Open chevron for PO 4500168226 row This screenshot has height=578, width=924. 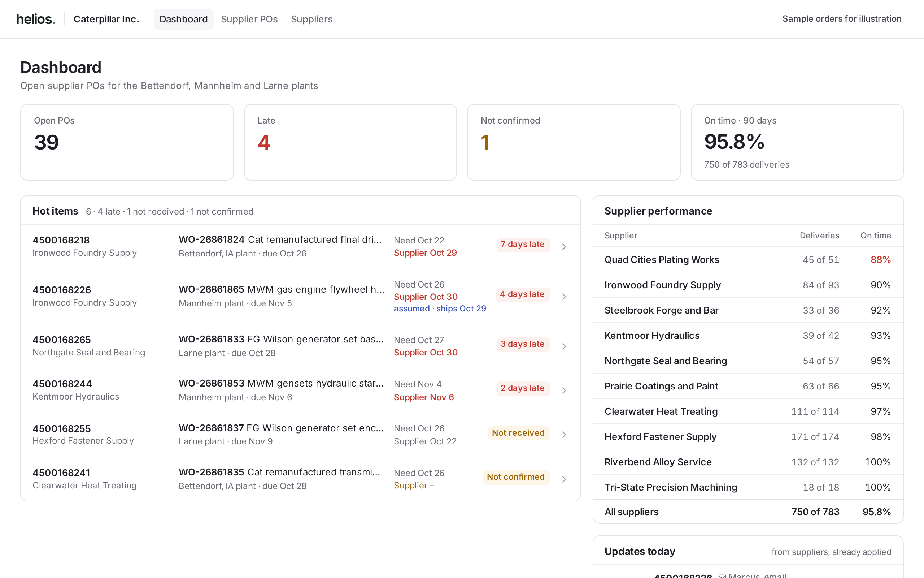(x=564, y=297)
